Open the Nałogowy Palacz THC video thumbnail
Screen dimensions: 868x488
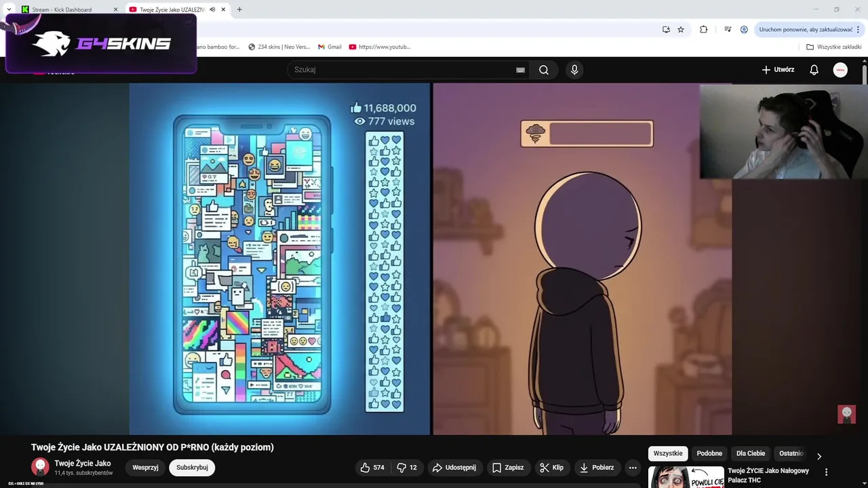coord(686,477)
